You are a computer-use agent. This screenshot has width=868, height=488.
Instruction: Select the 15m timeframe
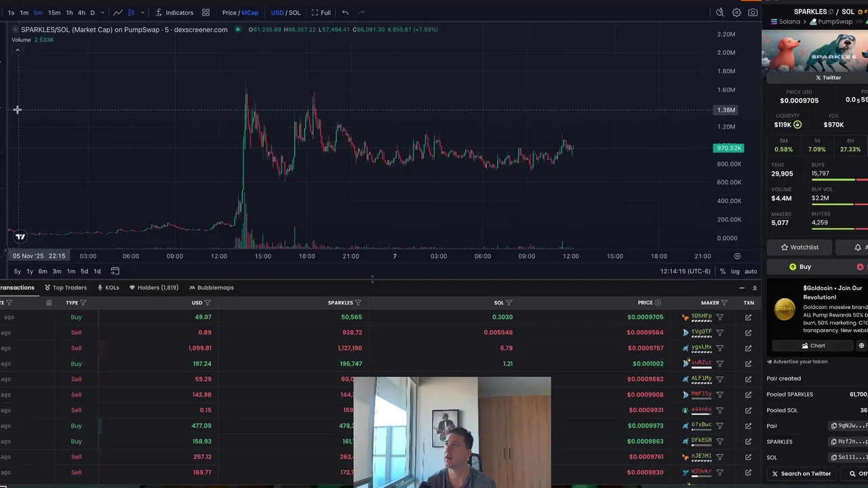(x=54, y=12)
